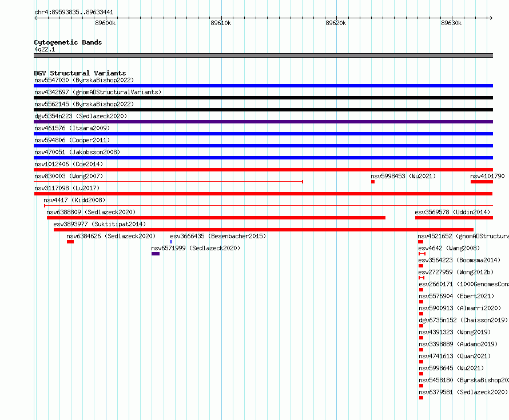Select nsv5576904 (Ebert2021) variant label
The height and width of the screenshot is (420, 509).
click(x=456, y=296)
